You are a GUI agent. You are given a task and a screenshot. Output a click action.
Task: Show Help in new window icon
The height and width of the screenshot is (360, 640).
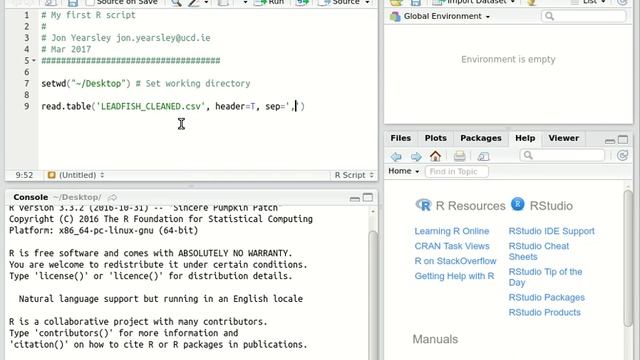[483, 156]
